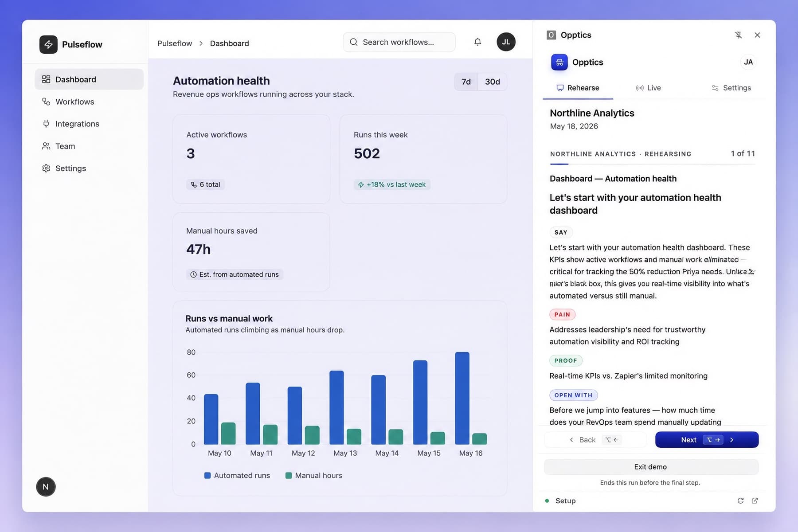Open notifications bell icon
The height and width of the screenshot is (532, 798).
(x=477, y=42)
